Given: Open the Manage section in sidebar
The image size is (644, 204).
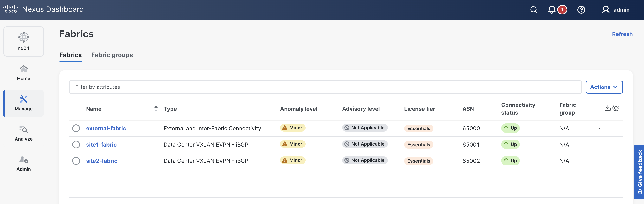Looking at the screenshot, I should point(23,103).
